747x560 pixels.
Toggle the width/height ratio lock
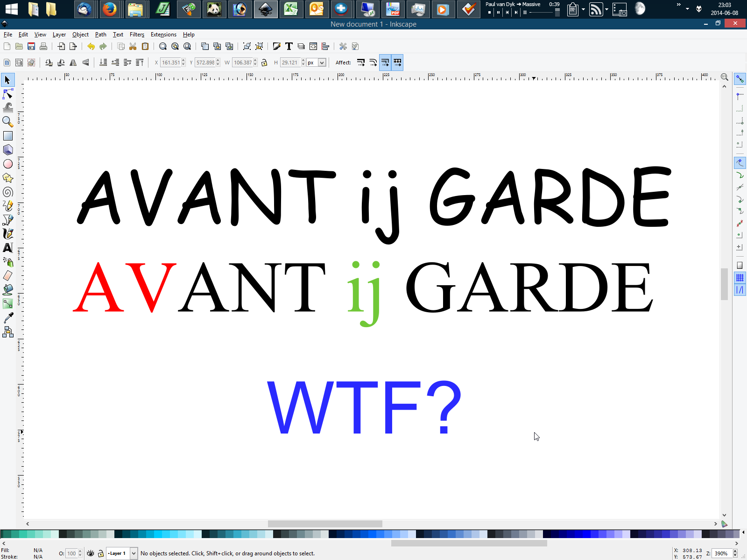264,63
